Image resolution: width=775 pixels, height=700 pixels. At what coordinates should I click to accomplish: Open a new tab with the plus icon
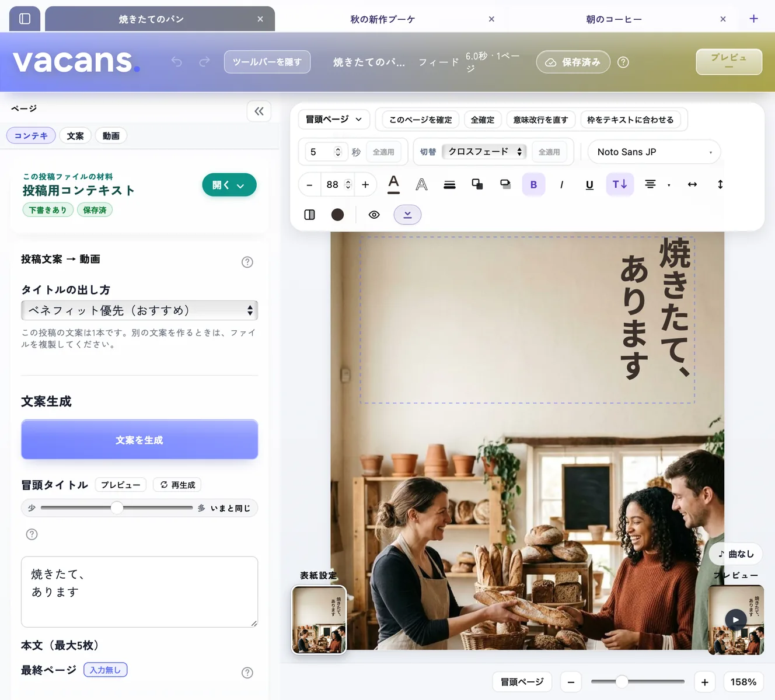[753, 19]
